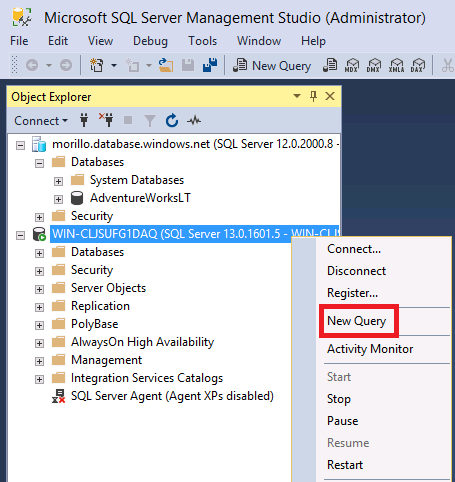
Task: Click the navigate back arrow in toolbar
Action: [32, 65]
